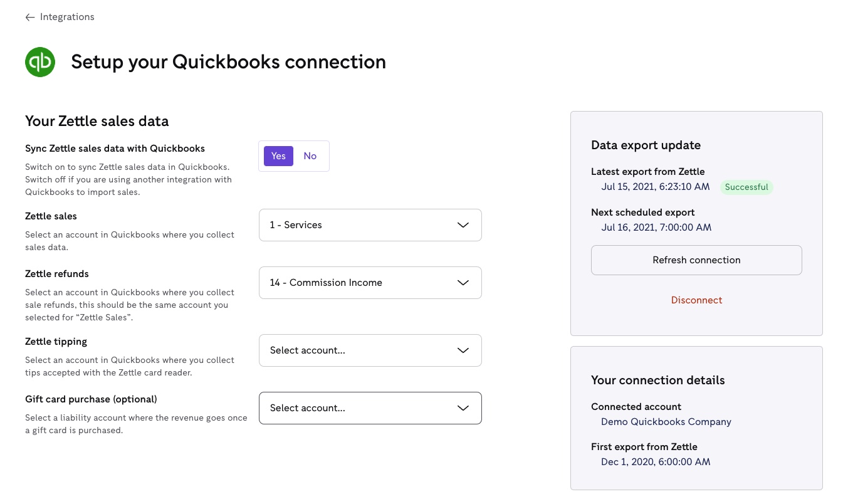This screenshot has width=843, height=504.
Task: Disable syncing by selecting No
Action: tap(310, 155)
